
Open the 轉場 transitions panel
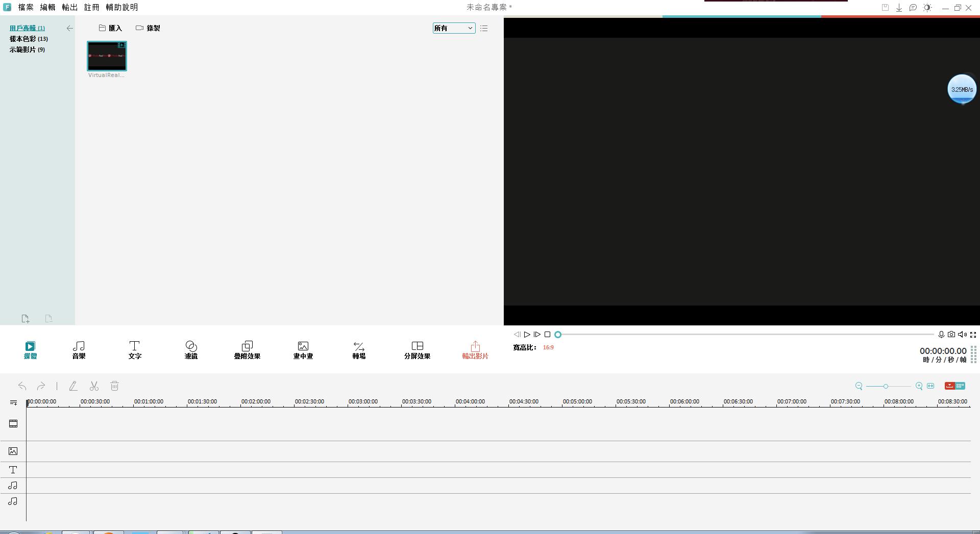359,350
